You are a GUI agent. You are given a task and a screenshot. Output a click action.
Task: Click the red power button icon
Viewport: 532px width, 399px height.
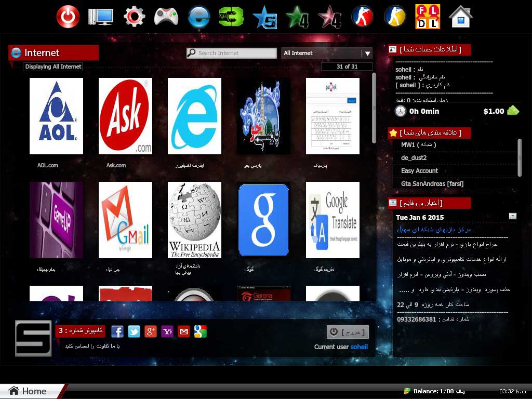tap(68, 17)
